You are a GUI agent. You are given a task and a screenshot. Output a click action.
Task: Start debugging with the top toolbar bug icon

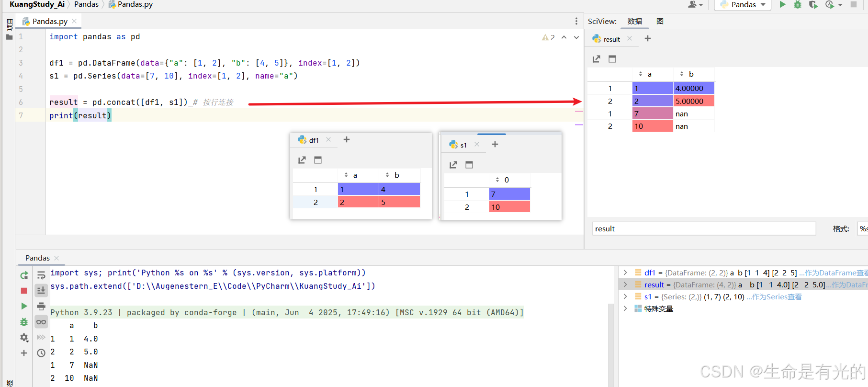[798, 4]
